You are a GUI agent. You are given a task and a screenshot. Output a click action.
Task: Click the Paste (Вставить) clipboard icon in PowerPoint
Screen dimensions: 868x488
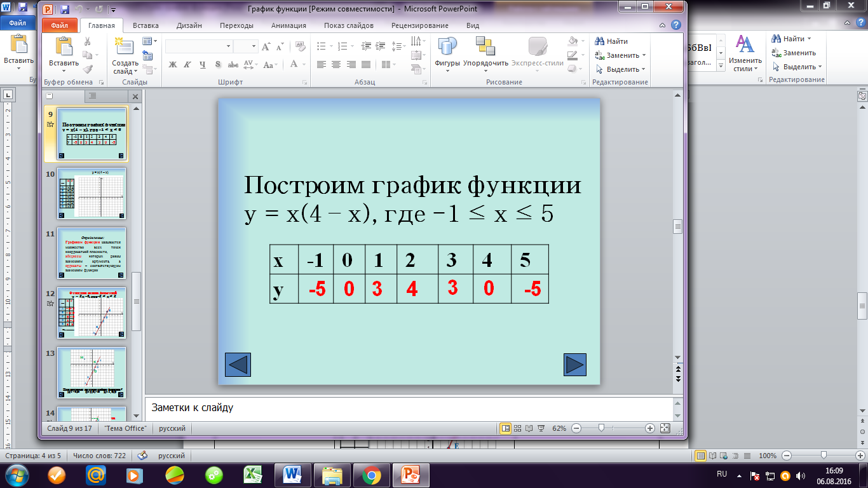(x=64, y=46)
